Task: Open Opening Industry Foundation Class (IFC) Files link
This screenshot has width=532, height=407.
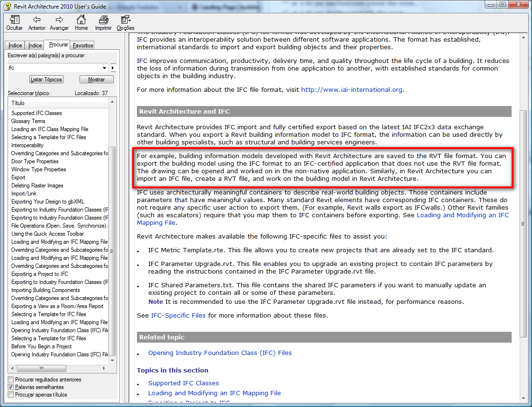Action: coord(220,353)
